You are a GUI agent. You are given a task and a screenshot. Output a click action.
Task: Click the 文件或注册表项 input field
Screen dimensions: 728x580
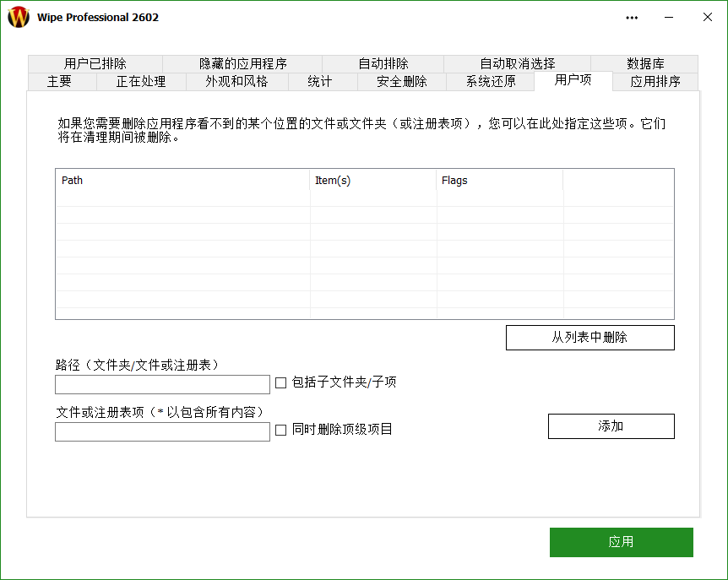pos(161,431)
